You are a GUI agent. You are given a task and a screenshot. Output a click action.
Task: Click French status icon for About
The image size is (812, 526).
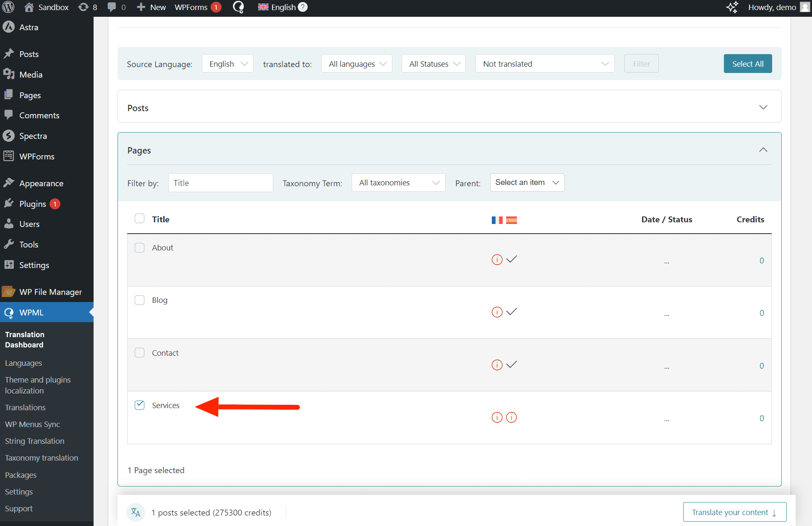tap(497, 260)
